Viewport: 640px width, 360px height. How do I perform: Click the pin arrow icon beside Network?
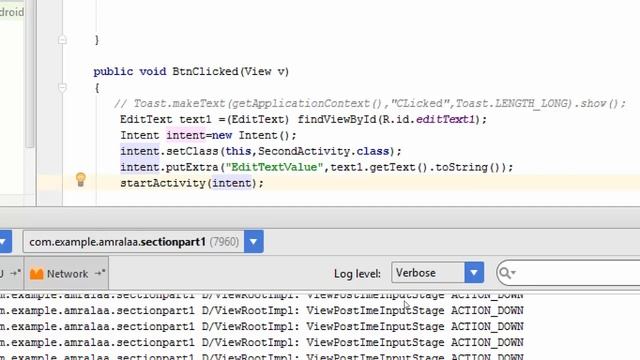click(100, 273)
